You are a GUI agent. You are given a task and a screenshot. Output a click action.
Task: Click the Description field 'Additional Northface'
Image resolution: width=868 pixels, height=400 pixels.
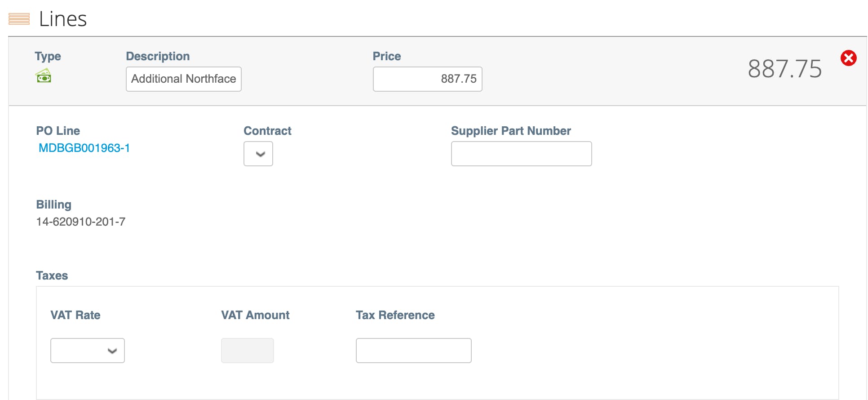click(183, 79)
